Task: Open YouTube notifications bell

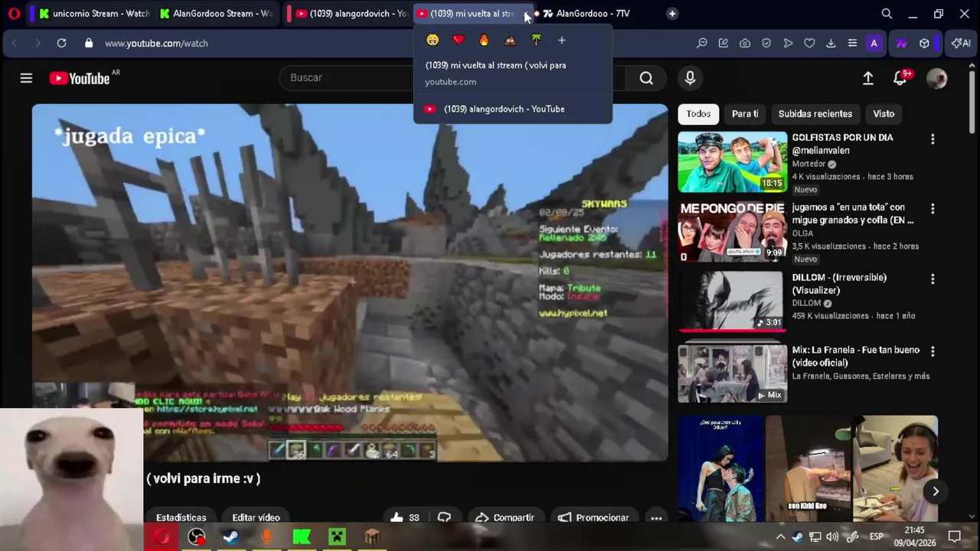Action: tap(901, 78)
